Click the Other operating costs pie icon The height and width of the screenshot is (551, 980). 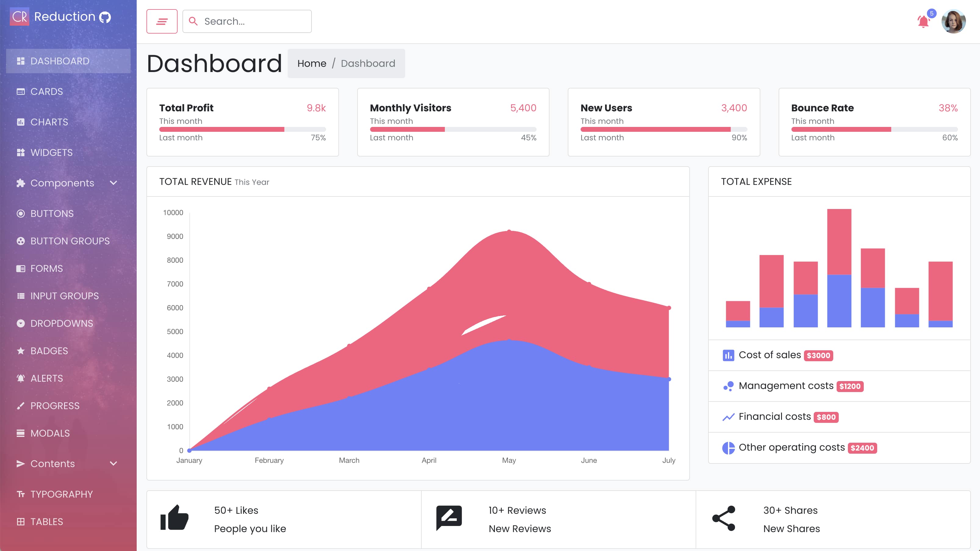point(728,448)
